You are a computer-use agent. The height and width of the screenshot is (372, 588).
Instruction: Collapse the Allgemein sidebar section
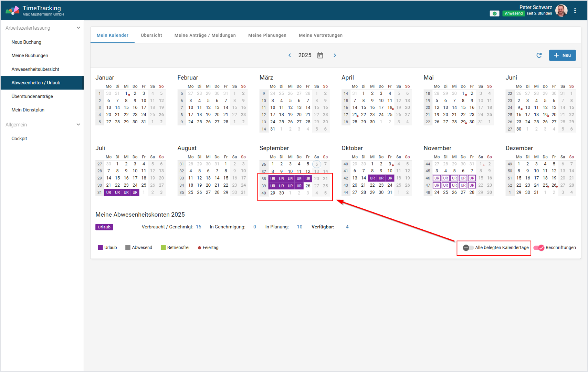(x=78, y=125)
